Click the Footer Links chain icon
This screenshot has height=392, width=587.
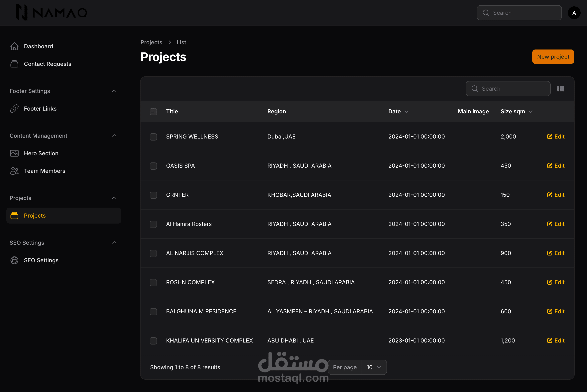pyautogui.click(x=14, y=109)
